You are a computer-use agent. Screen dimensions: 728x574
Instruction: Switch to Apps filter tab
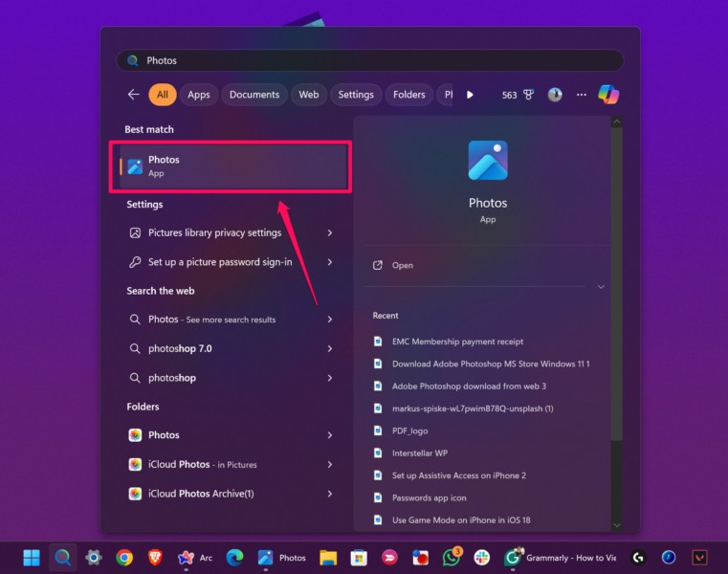(x=199, y=95)
